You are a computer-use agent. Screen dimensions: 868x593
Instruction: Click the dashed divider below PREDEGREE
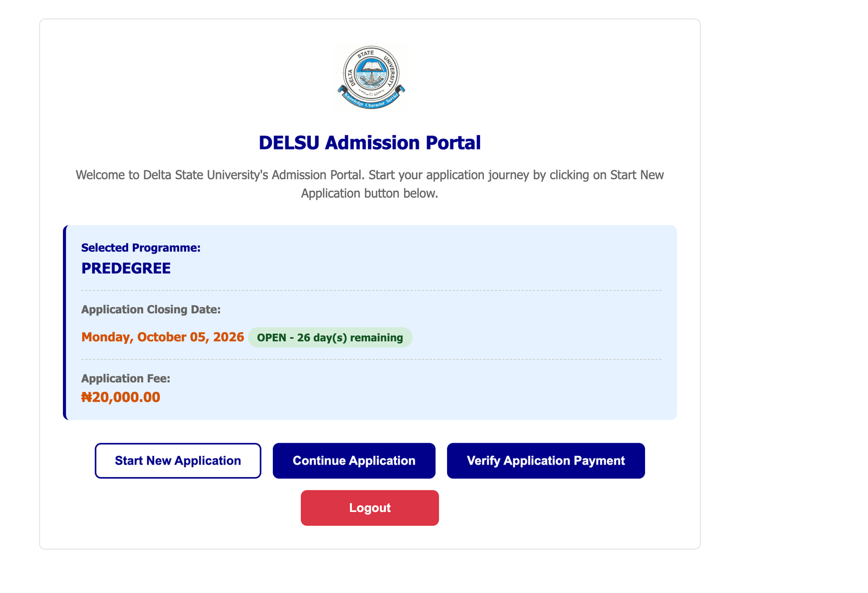[372, 291]
